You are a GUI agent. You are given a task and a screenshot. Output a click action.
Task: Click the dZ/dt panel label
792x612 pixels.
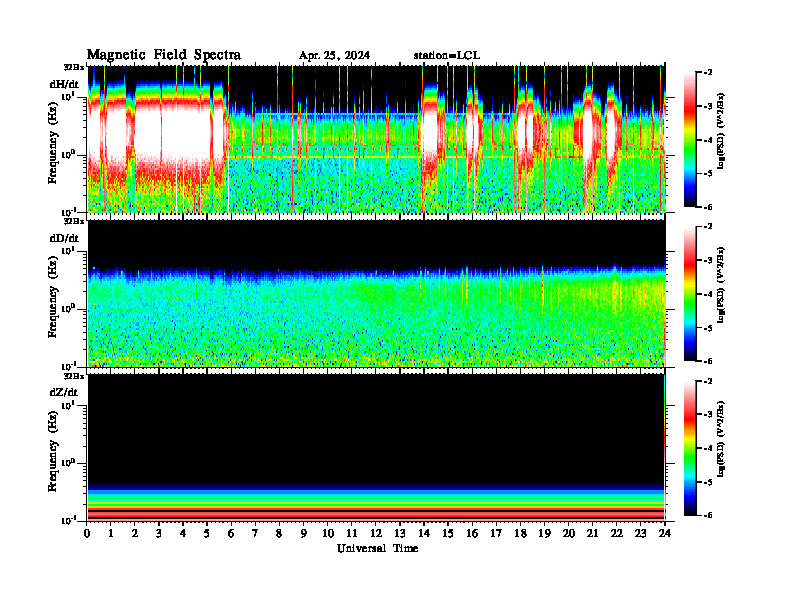[64, 392]
